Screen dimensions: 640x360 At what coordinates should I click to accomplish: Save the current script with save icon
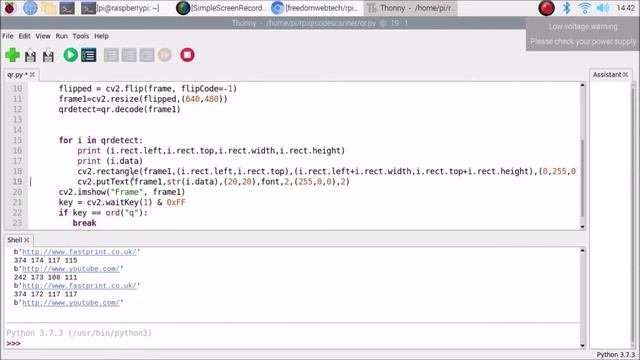click(48, 55)
